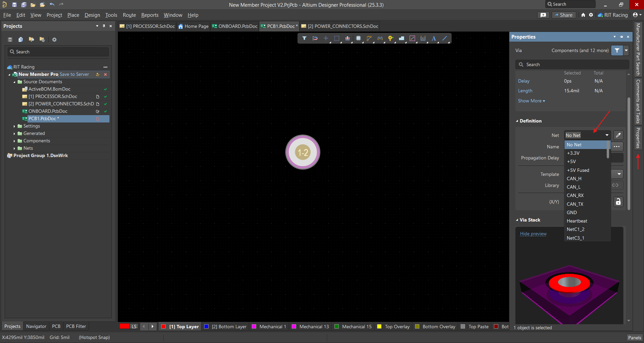Viewport: 644px width, 343px height.
Task: Click the Align objects icon in Active Bar
Action: 348,38
